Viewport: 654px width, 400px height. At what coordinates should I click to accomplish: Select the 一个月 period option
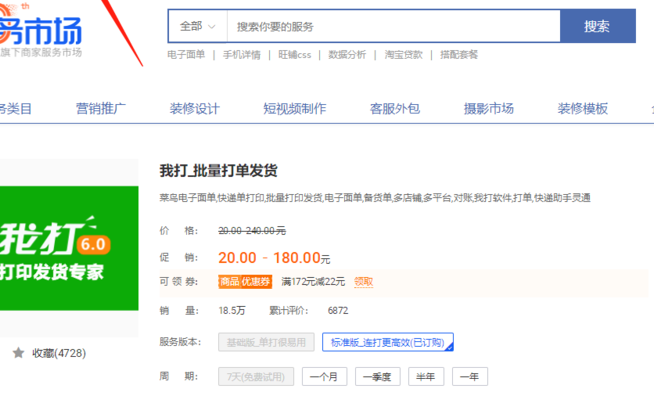coord(324,377)
